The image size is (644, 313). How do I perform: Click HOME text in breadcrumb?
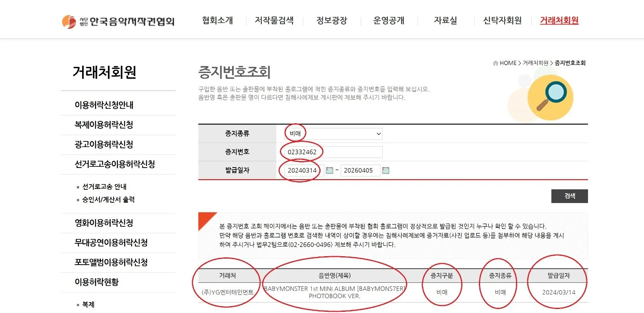point(508,63)
